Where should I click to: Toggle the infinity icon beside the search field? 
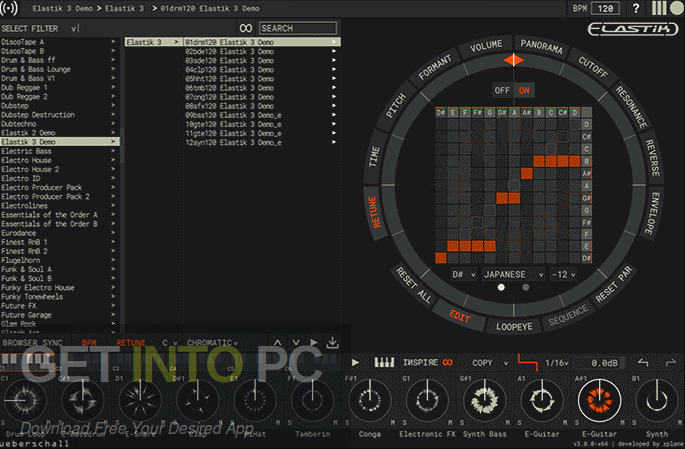246,28
